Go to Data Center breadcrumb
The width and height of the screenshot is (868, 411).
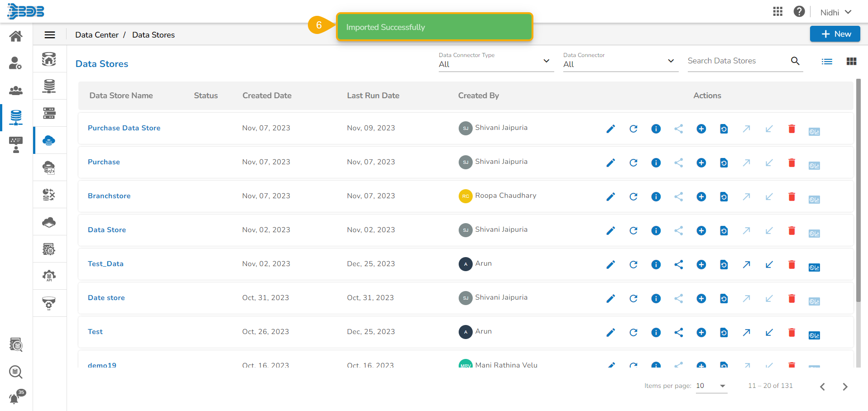coord(97,35)
